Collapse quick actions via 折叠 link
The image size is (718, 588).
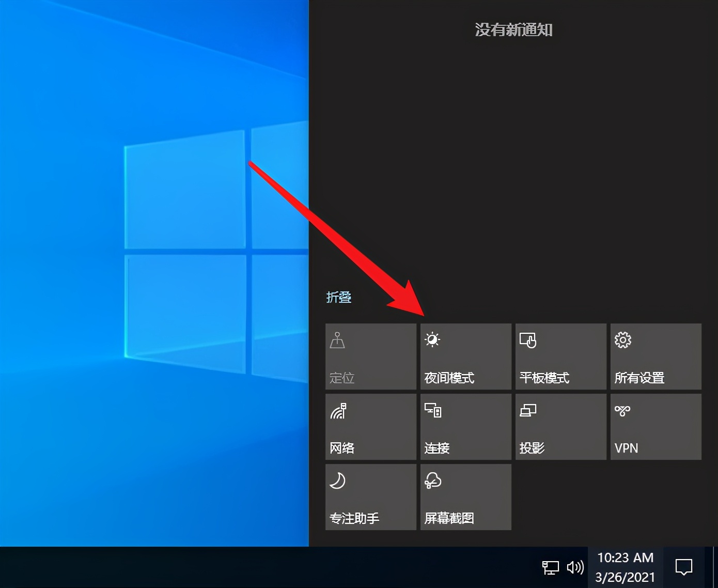(x=339, y=297)
